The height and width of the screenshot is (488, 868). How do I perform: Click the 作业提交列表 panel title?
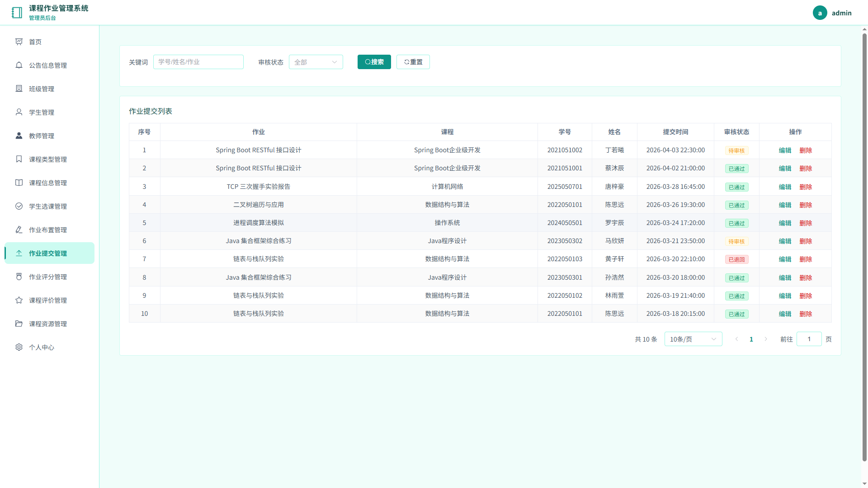coord(151,111)
